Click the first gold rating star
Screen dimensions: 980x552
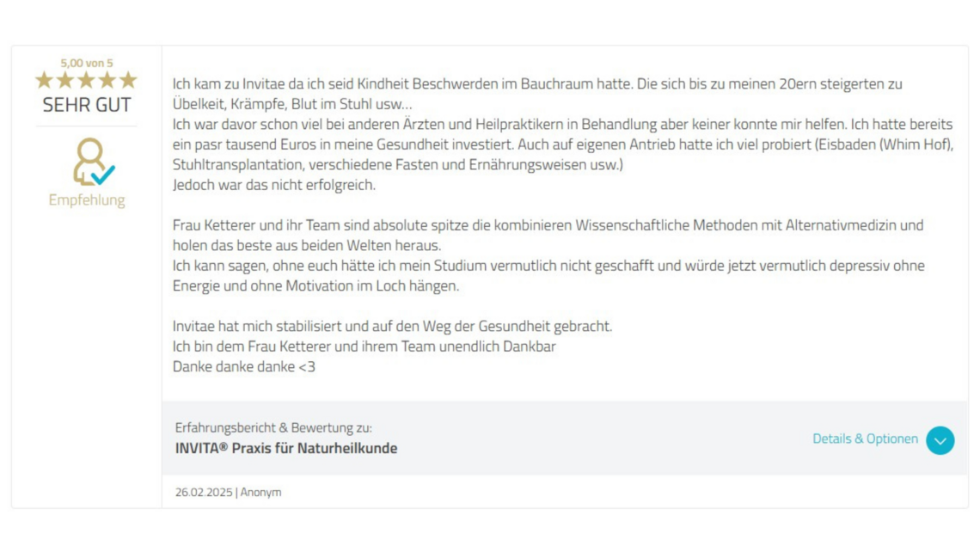(x=44, y=81)
